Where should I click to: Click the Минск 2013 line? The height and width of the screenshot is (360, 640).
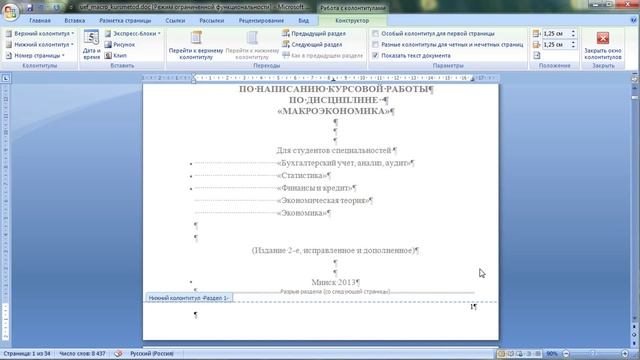pyautogui.click(x=336, y=282)
